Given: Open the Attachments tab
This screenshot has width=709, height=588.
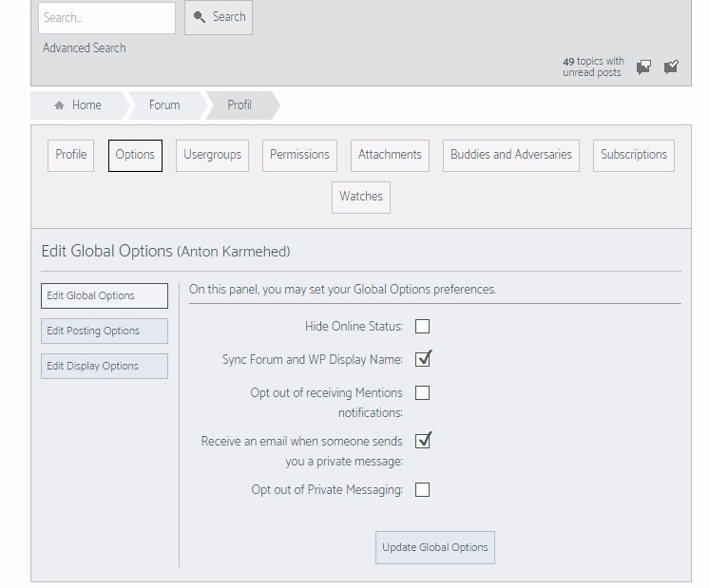Looking at the screenshot, I should pyautogui.click(x=390, y=155).
